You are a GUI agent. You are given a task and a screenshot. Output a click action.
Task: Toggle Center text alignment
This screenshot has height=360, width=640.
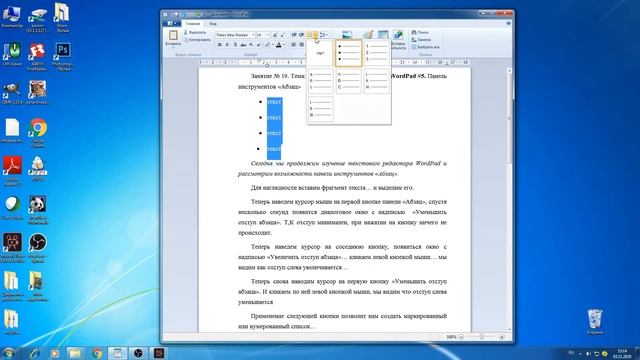click(302, 44)
